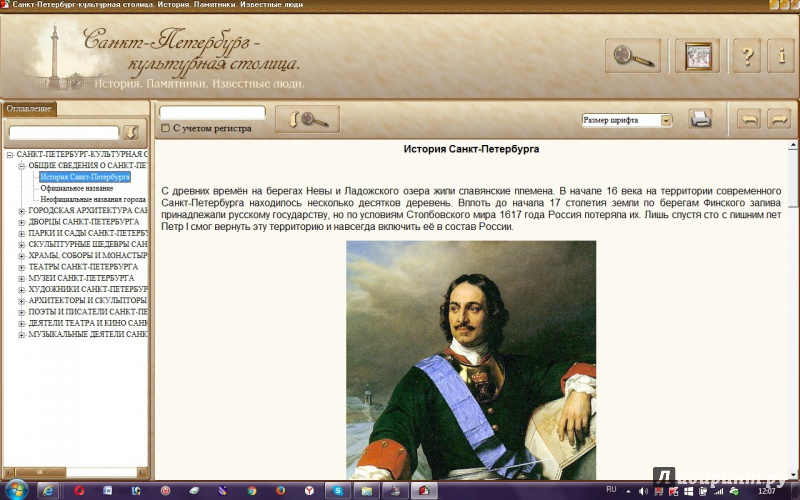The height and width of the screenshot is (500, 800).
Task: Click the contents tree scroll-left arrow
Action: pos(9,472)
